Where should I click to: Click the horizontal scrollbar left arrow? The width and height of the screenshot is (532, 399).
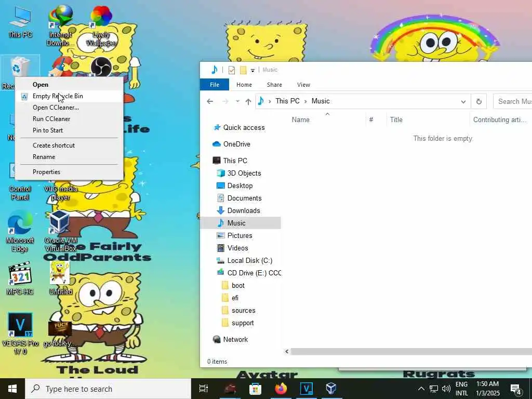pos(287,352)
